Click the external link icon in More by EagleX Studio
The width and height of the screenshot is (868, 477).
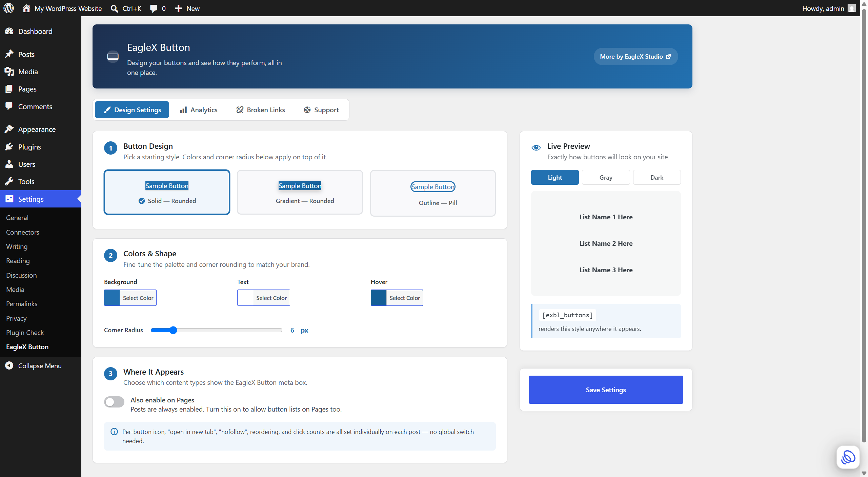pyautogui.click(x=668, y=57)
